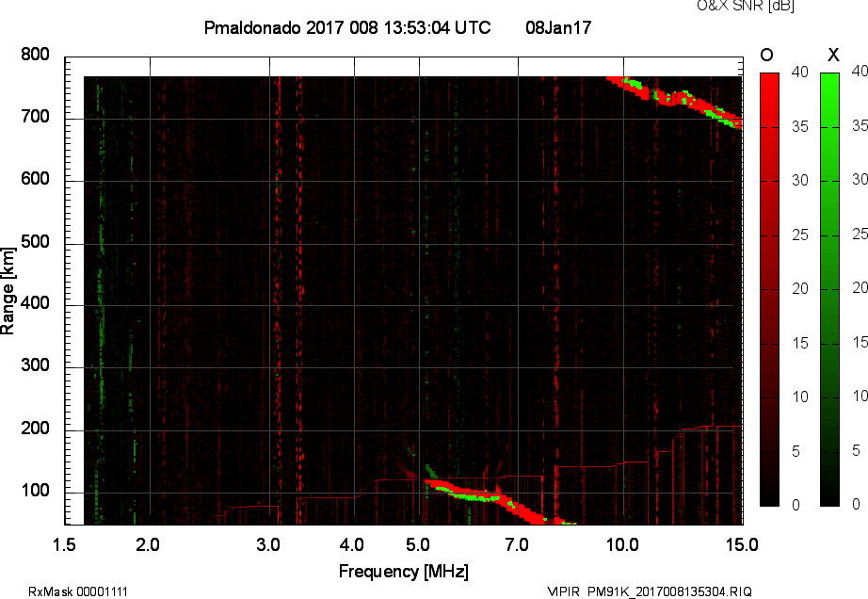
Task: Click the 15.0 frequency axis tick label
Action: (x=743, y=544)
